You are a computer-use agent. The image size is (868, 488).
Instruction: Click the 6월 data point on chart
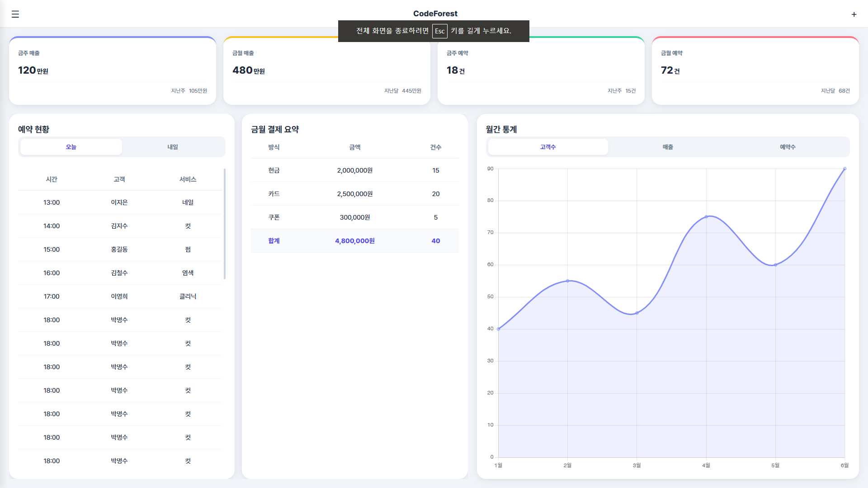(844, 169)
